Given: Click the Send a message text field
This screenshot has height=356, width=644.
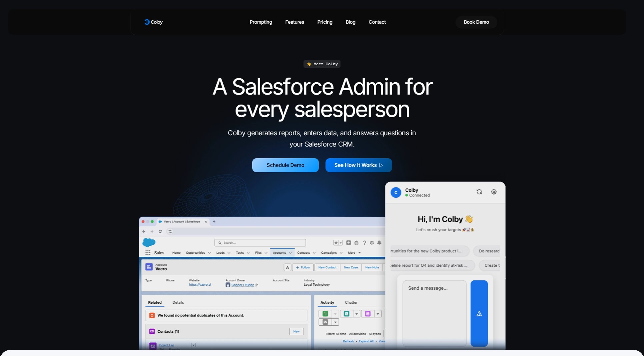Looking at the screenshot, I should [434, 313].
